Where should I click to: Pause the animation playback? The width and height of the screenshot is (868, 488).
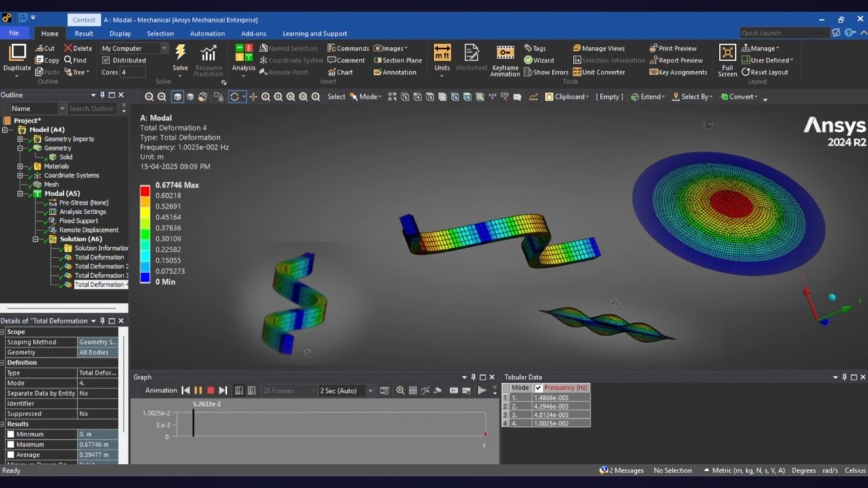pos(198,390)
